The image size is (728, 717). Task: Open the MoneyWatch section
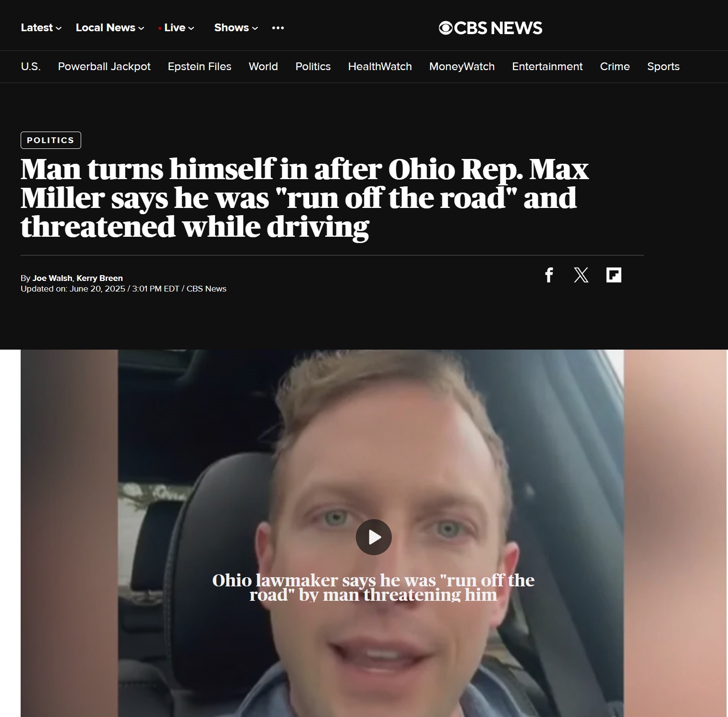(462, 67)
